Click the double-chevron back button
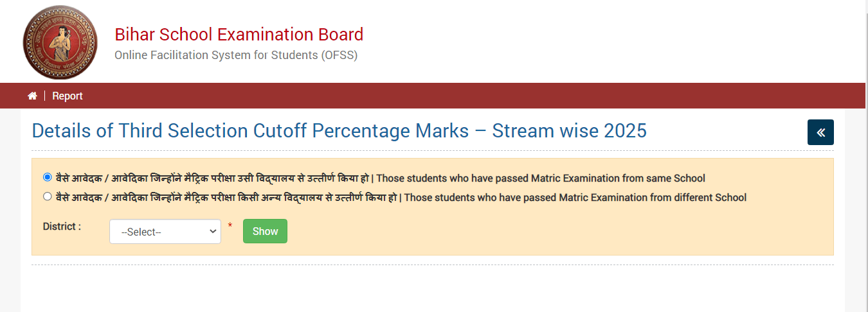 pos(820,132)
